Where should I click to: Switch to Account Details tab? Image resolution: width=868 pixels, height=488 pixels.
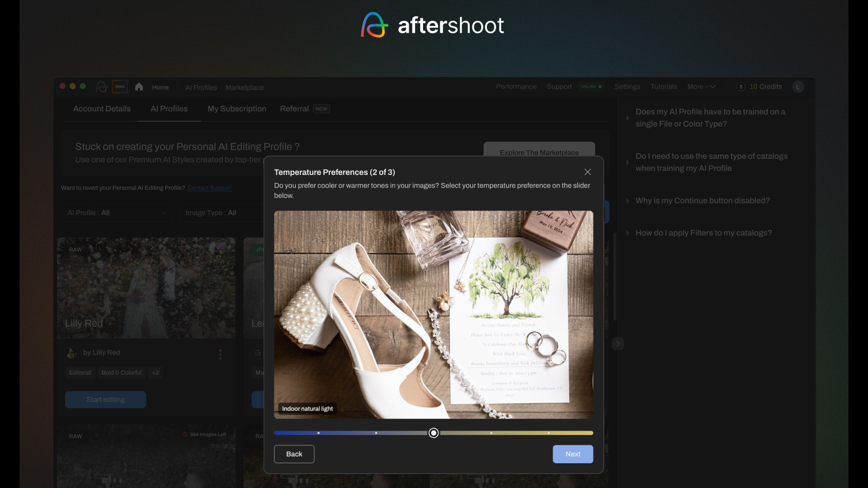click(102, 109)
